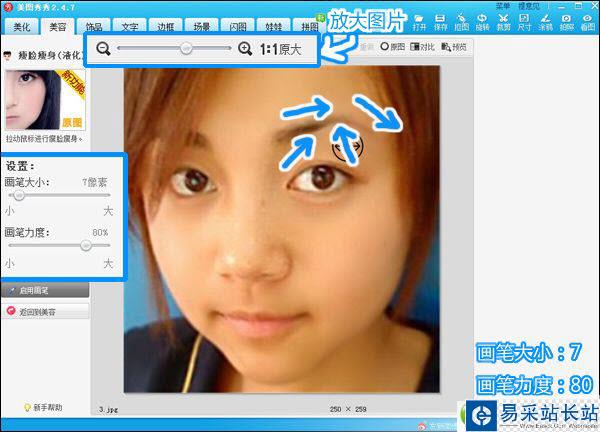Click the 美图秀秀 app logo in title bar
The width and height of the screenshot is (600, 432).
(x=7, y=7)
